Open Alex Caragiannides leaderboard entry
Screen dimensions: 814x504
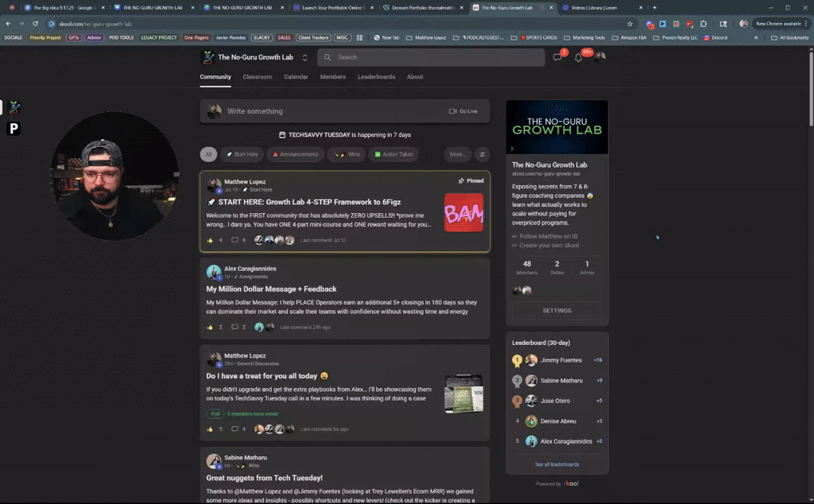tap(557, 441)
